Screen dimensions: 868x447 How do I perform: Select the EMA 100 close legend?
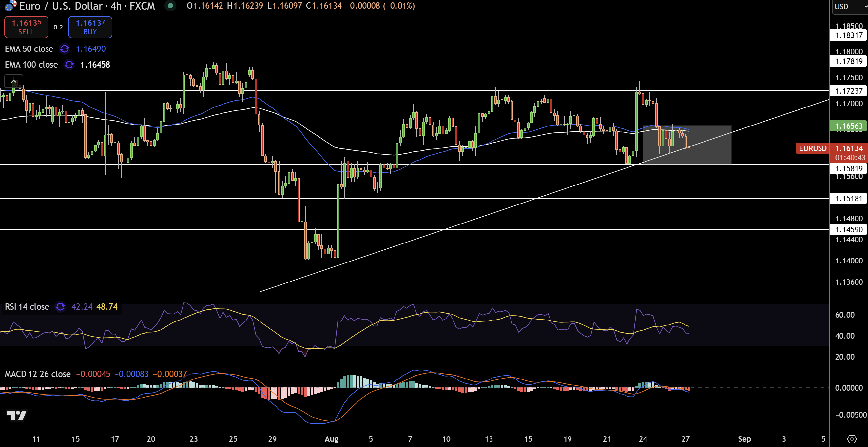[x=31, y=65]
